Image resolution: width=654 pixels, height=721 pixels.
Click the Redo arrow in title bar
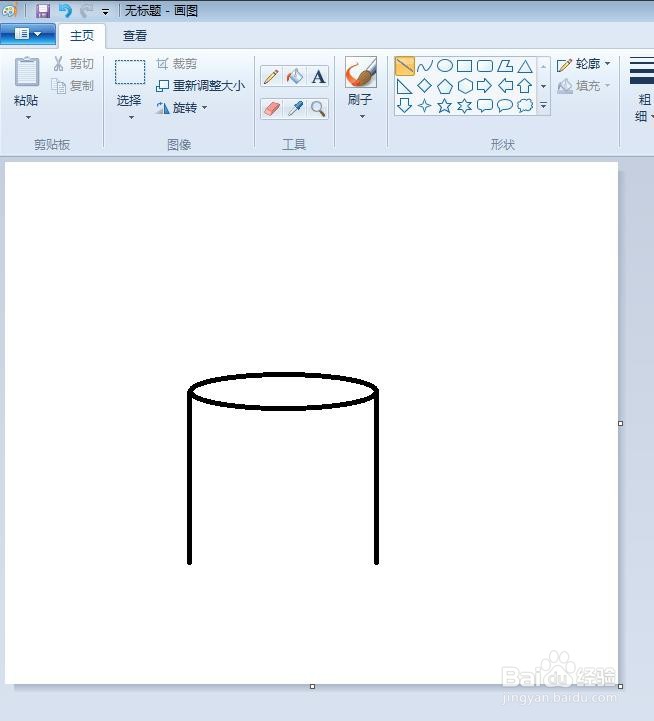pos(86,10)
